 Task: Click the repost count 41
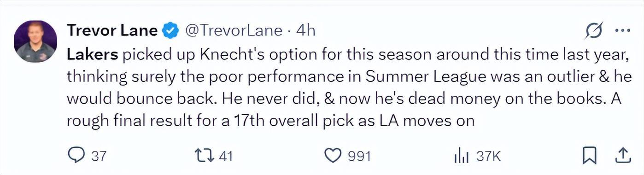click(x=225, y=157)
